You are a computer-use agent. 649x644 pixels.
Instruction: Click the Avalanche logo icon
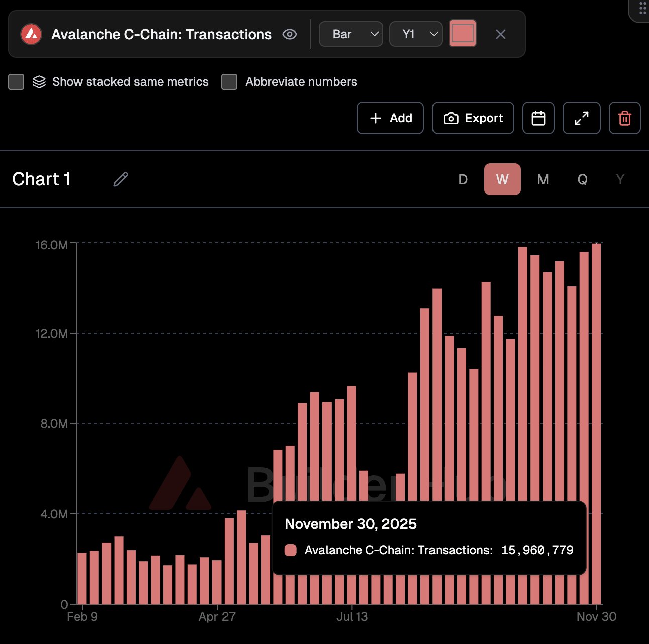point(31,34)
